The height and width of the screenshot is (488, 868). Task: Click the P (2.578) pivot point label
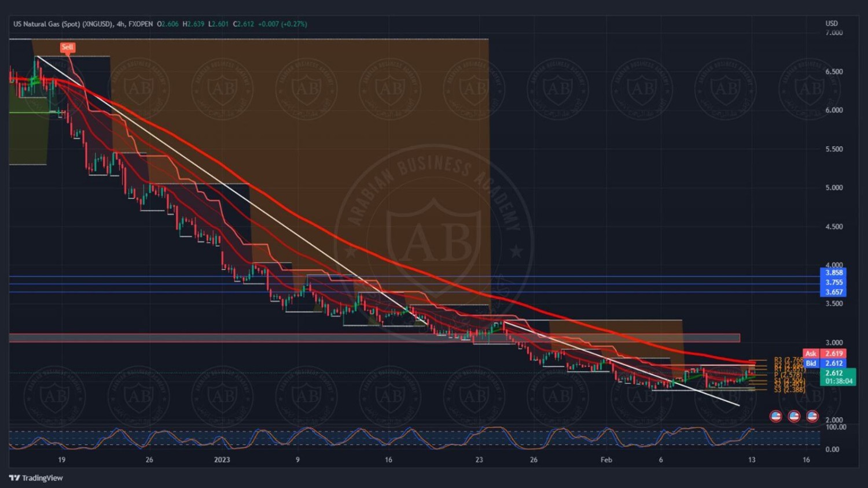[x=788, y=375]
